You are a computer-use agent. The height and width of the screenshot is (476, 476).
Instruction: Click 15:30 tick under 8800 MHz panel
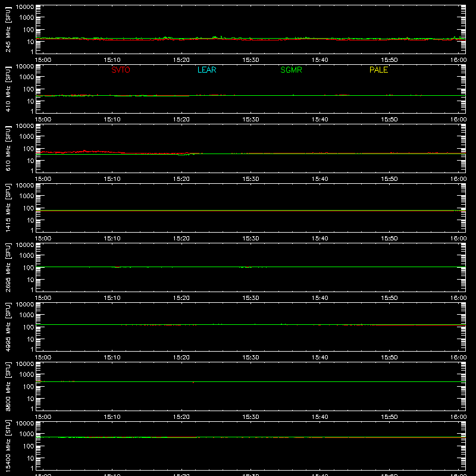coord(250,417)
